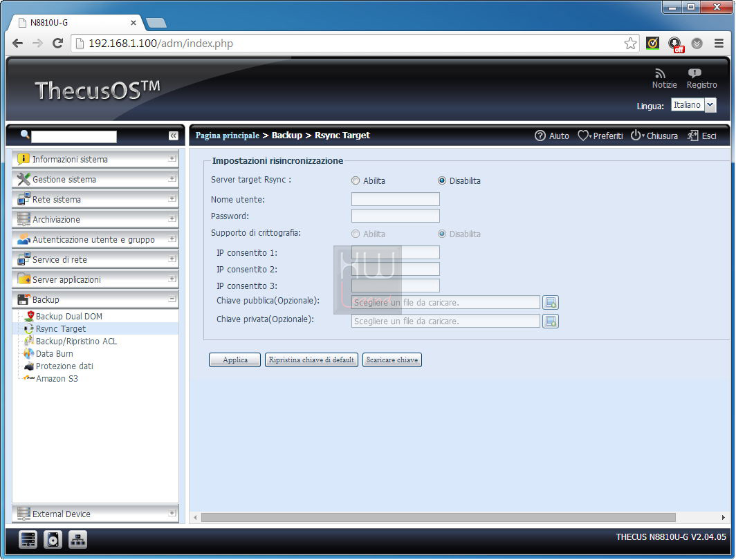Click right arrow of horizontal scrollbar
The width and height of the screenshot is (736, 560).
(x=724, y=517)
